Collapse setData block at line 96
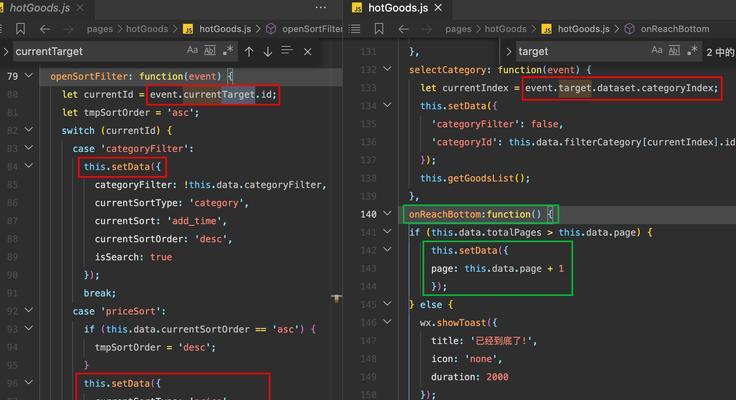 [29, 383]
